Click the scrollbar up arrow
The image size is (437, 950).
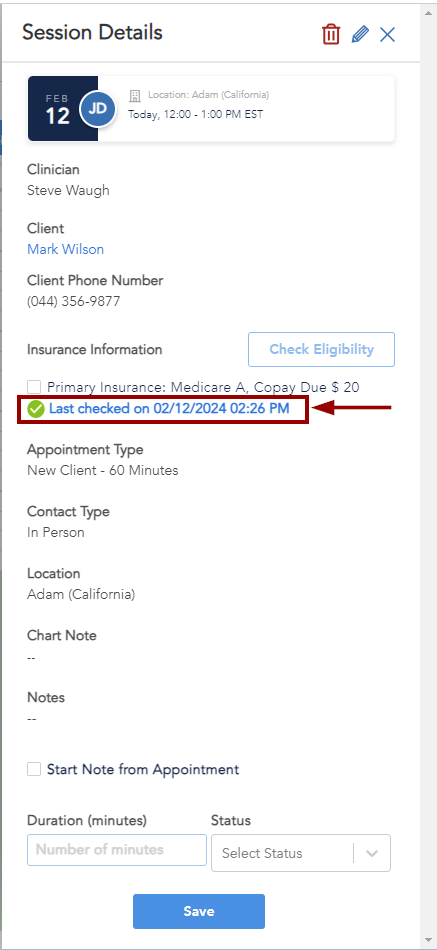[x=429, y=11]
